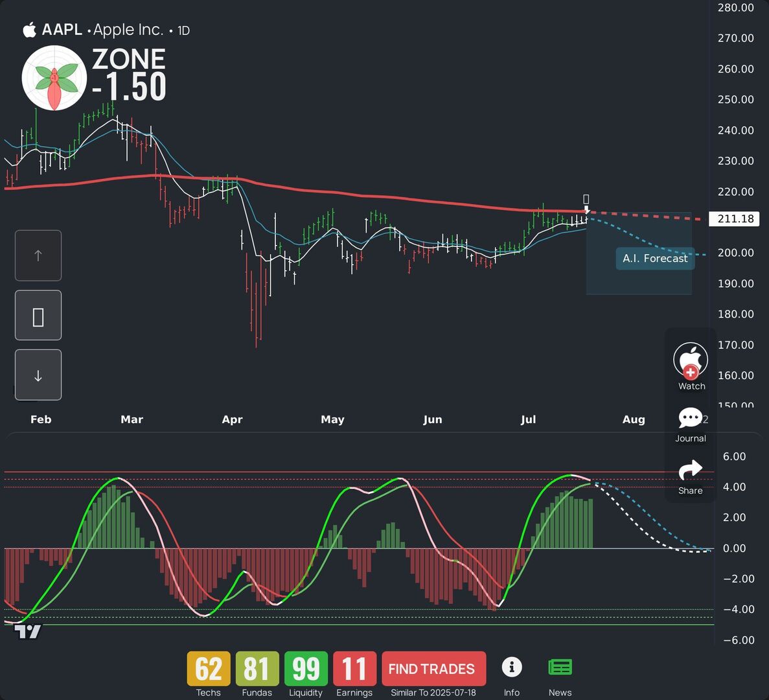Image resolution: width=769 pixels, height=700 pixels.
Task: Click the small marker above latest candle
Action: [x=586, y=199]
